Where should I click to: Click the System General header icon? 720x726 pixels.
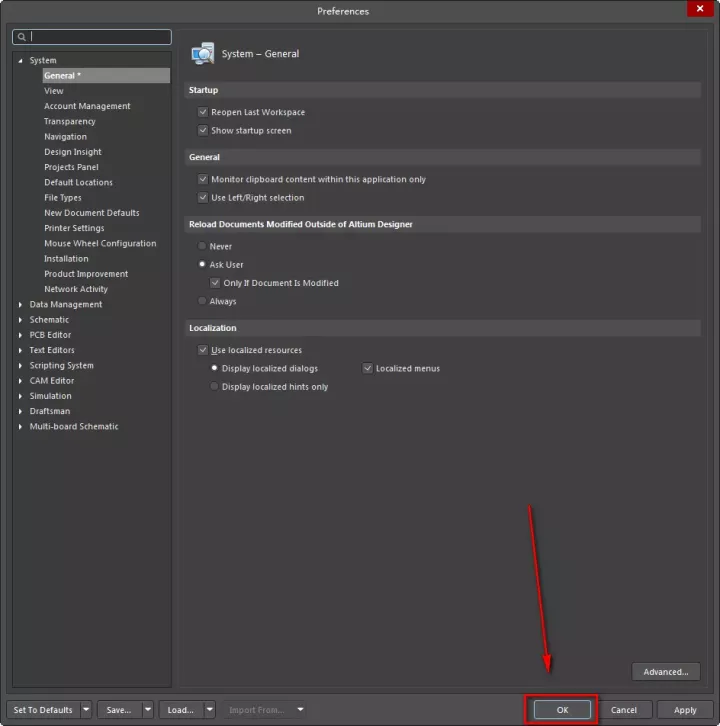[203, 53]
